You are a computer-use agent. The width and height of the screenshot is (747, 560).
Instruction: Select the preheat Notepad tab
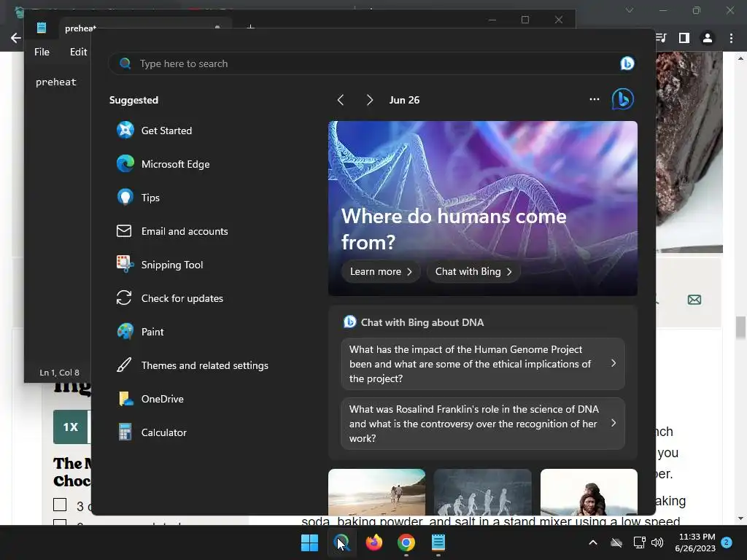(x=80, y=28)
